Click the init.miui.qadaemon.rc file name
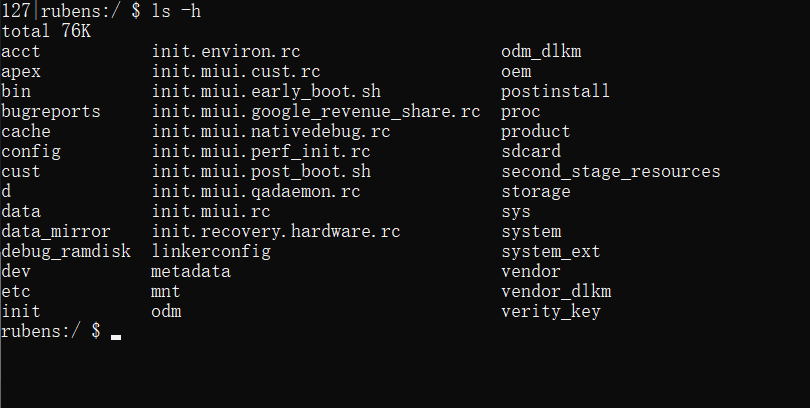The image size is (810, 408). point(256,191)
